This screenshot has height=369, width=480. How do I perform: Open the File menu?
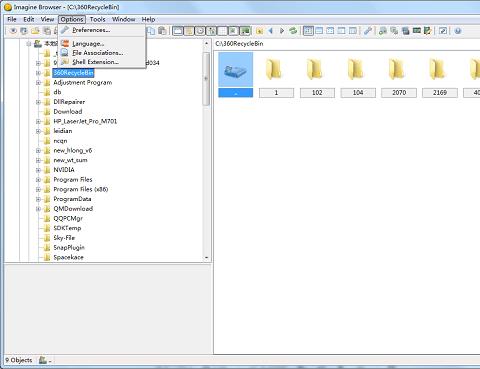click(x=12, y=19)
